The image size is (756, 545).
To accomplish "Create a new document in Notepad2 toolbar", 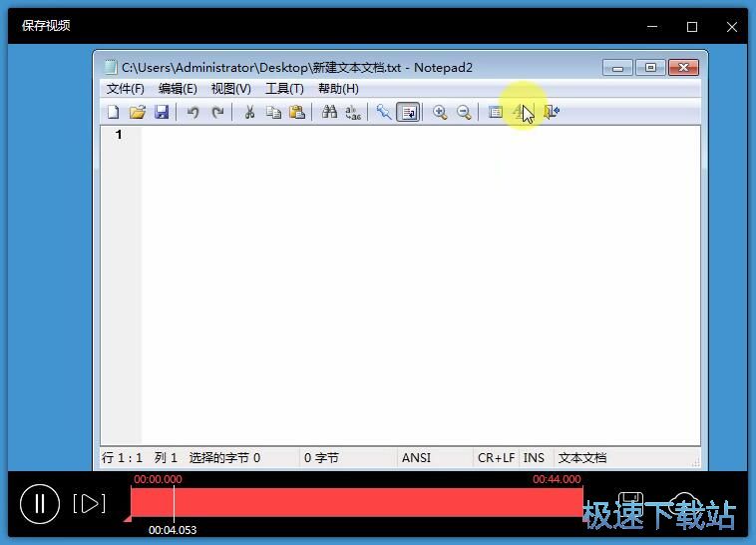I will pyautogui.click(x=114, y=112).
